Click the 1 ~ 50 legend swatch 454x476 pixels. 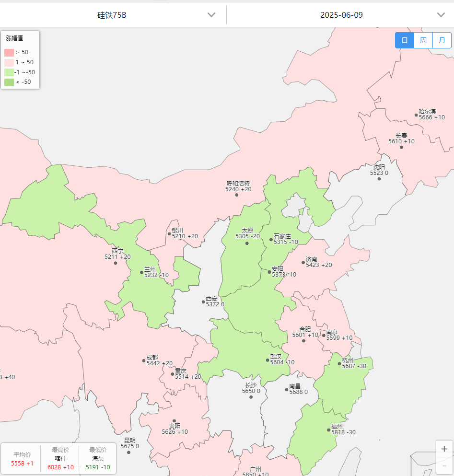pos(9,62)
